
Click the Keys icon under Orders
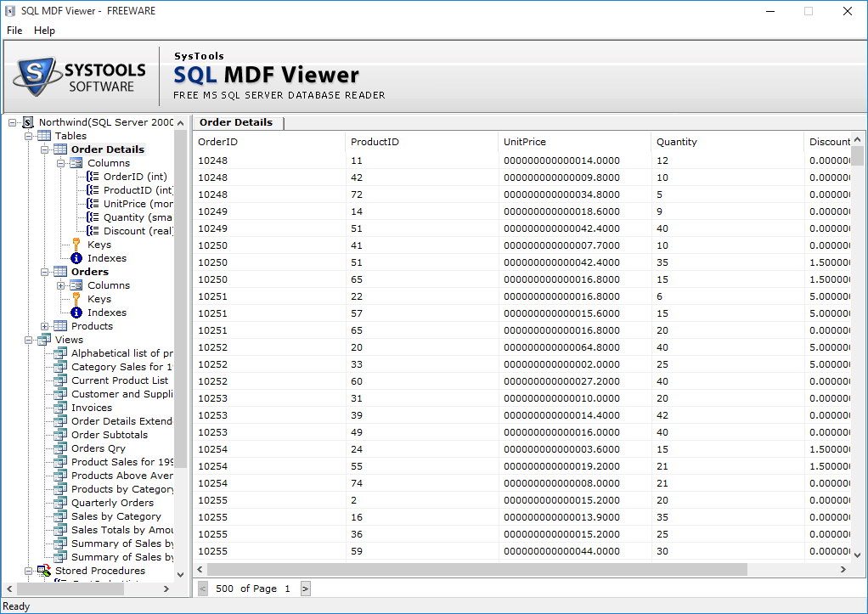pos(76,299)
